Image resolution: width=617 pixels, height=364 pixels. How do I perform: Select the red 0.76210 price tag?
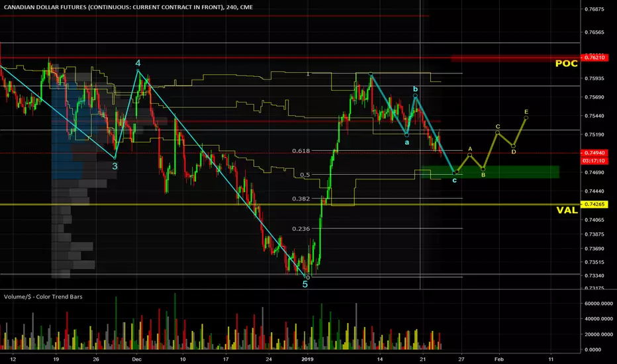pyautogui.click(x=595, y=58)
